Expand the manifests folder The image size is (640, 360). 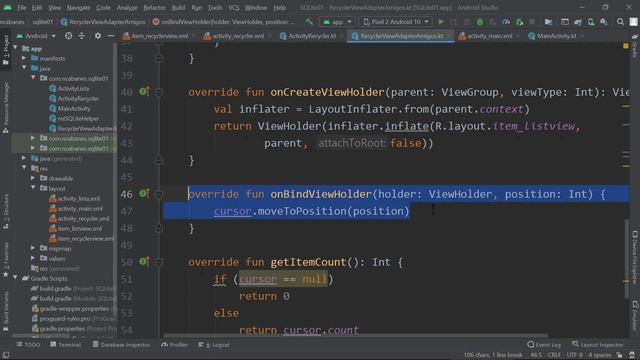(x=24, y=58)
